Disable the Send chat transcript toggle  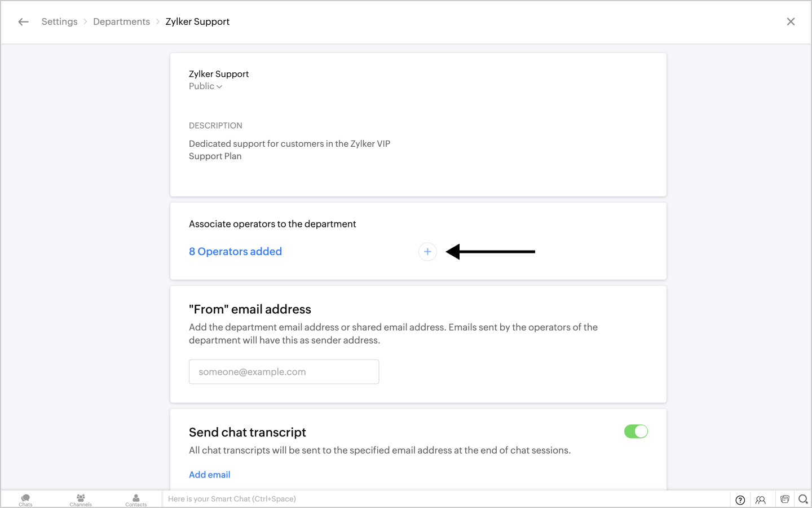[636, 432]
